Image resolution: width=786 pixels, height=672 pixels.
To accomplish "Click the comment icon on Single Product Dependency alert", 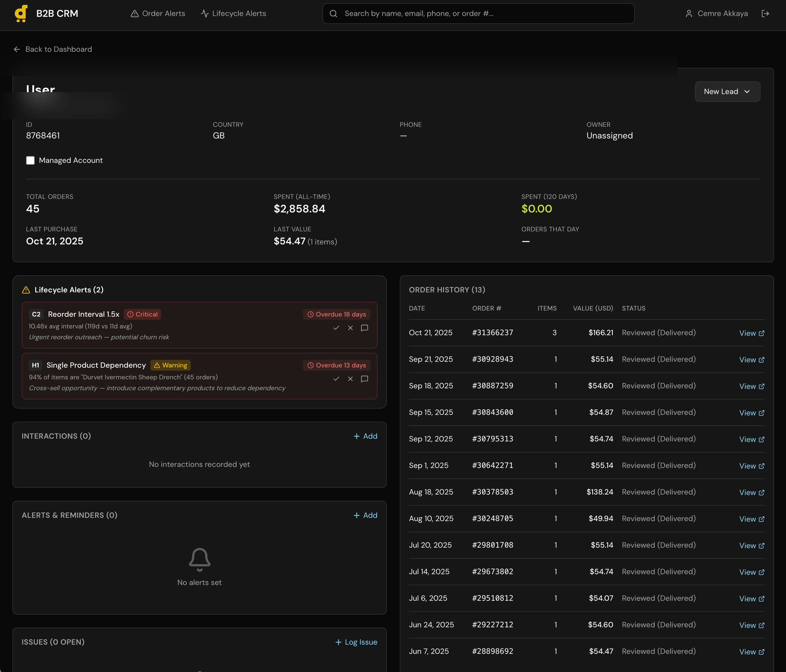I will (x=364, y=379).
